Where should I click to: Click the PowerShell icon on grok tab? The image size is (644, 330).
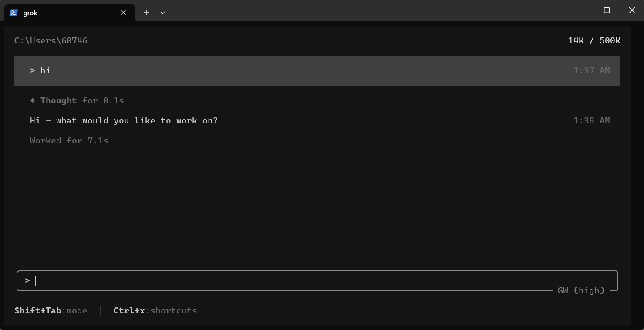click(13, 13)
